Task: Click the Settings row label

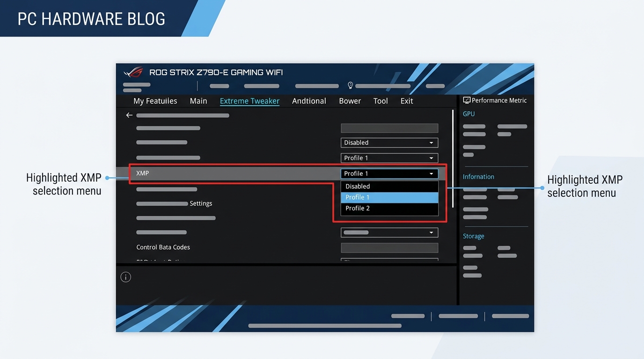Action: click(x=201, y=203)
